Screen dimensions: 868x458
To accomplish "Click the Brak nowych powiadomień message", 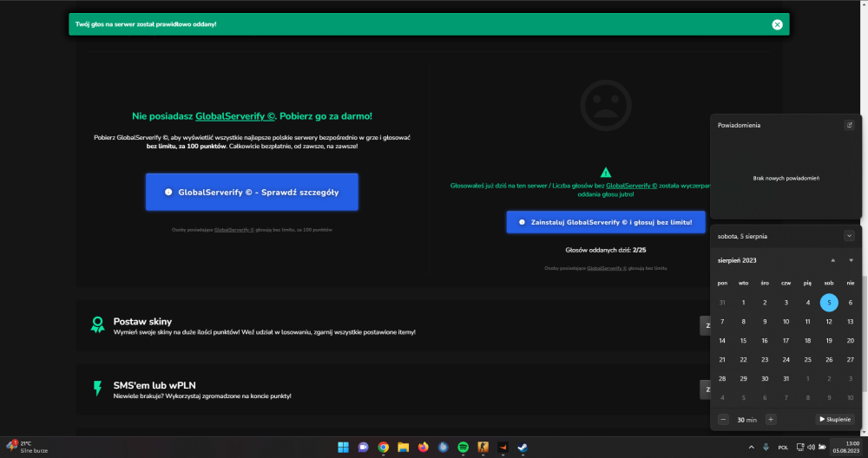I will point(786,178).
